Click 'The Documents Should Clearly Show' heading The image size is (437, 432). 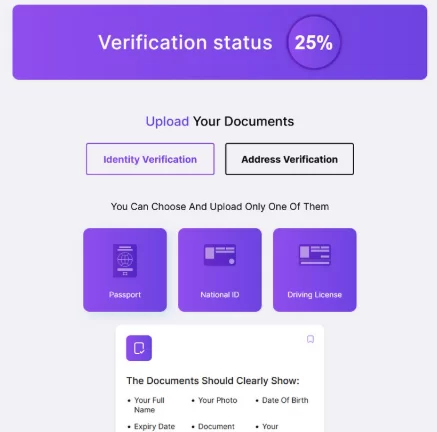point(213,381)
